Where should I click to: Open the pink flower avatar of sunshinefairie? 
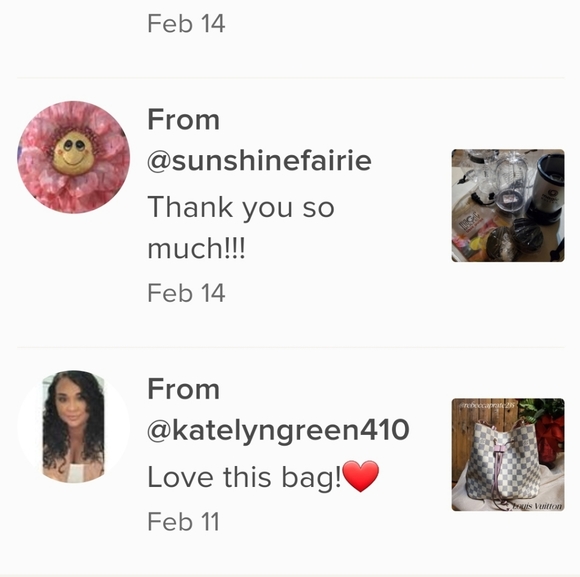click(x=74, y=157)
